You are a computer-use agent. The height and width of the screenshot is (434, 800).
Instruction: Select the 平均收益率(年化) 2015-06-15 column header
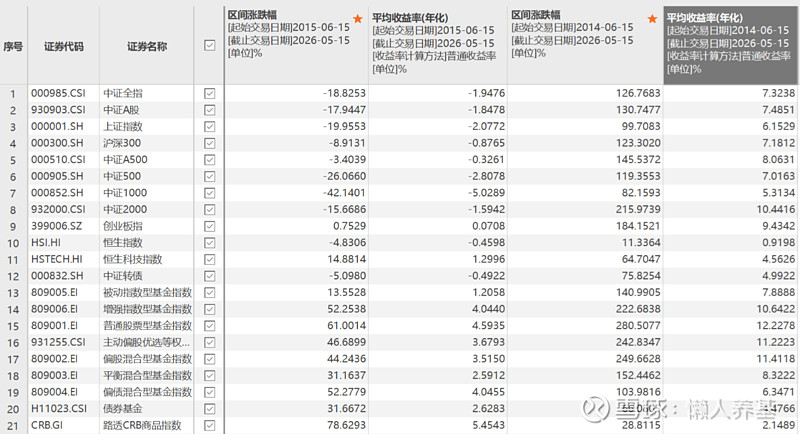pos(438,45)
